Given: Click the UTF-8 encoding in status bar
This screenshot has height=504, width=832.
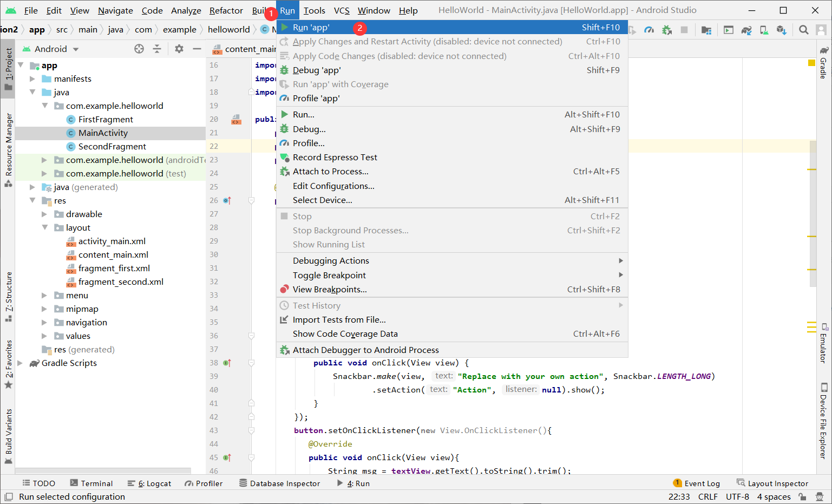Looking at the screenshot, I should (x=737, y=496).
